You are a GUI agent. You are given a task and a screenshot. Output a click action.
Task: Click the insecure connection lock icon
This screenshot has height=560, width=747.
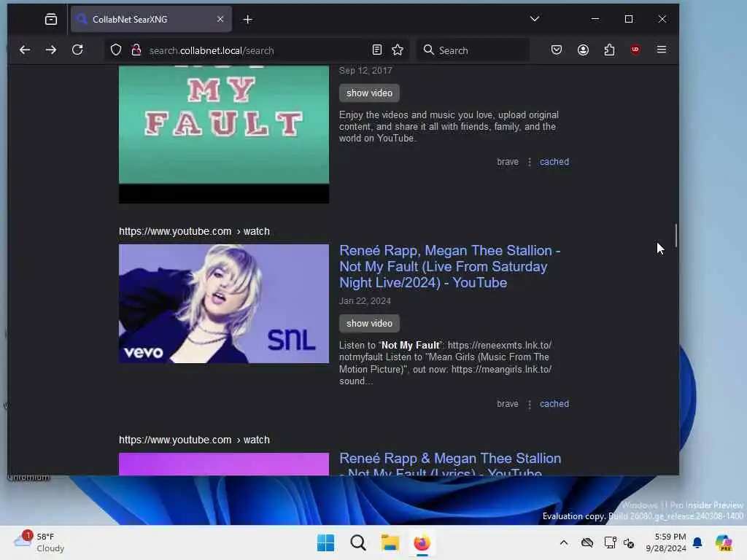[136, 50]
